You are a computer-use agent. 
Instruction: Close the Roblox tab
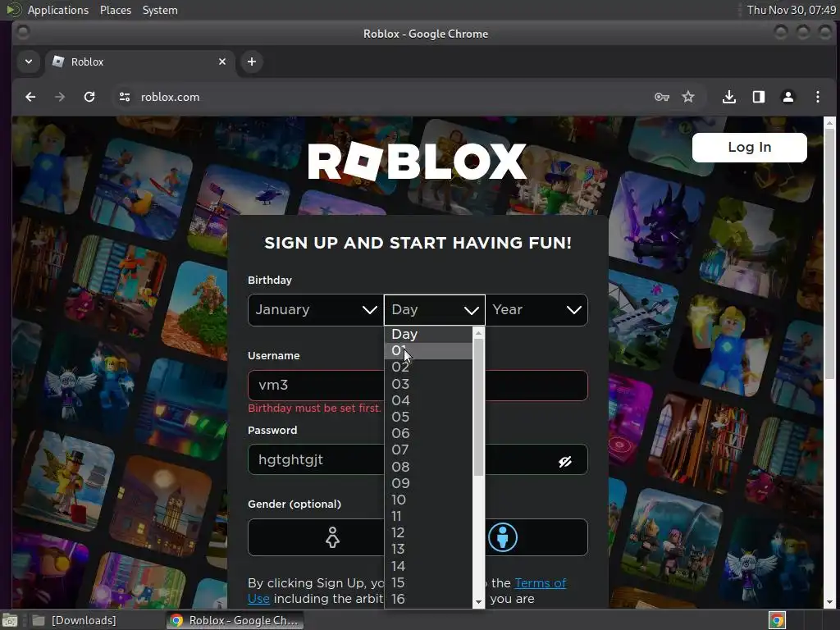[222, 62]
